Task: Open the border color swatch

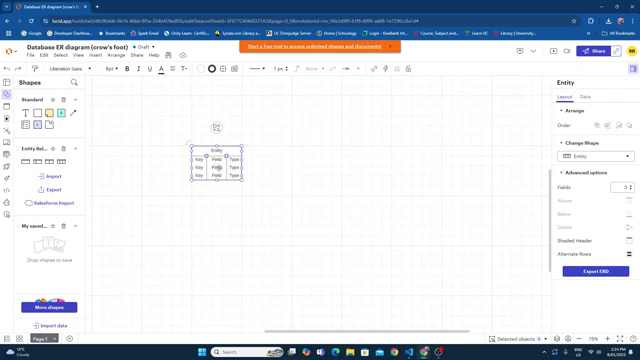Action: pyautogui.click(x=212, y=69)
